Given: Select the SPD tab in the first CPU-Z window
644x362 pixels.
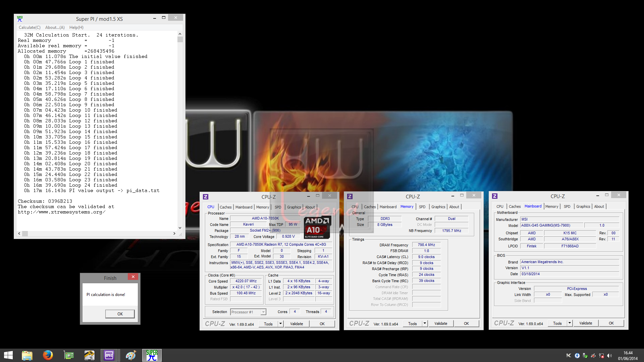Looking at the screenshot, I should coord(278,207).
